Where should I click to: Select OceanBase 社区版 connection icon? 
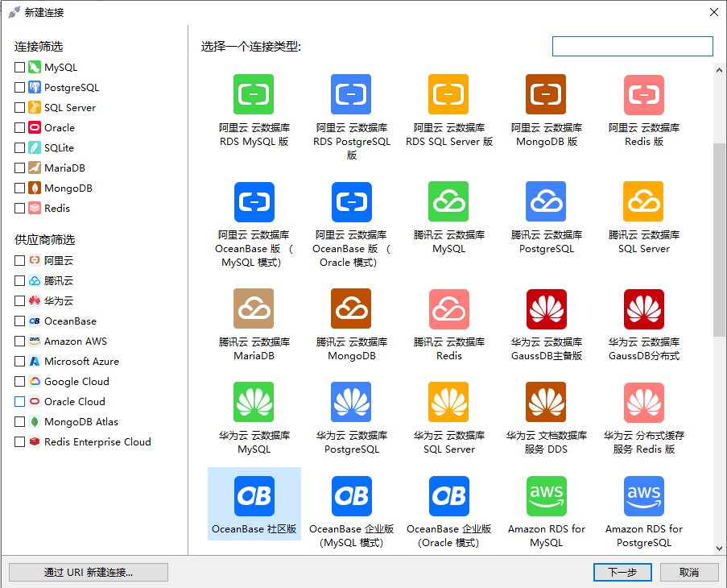(254, 496)
